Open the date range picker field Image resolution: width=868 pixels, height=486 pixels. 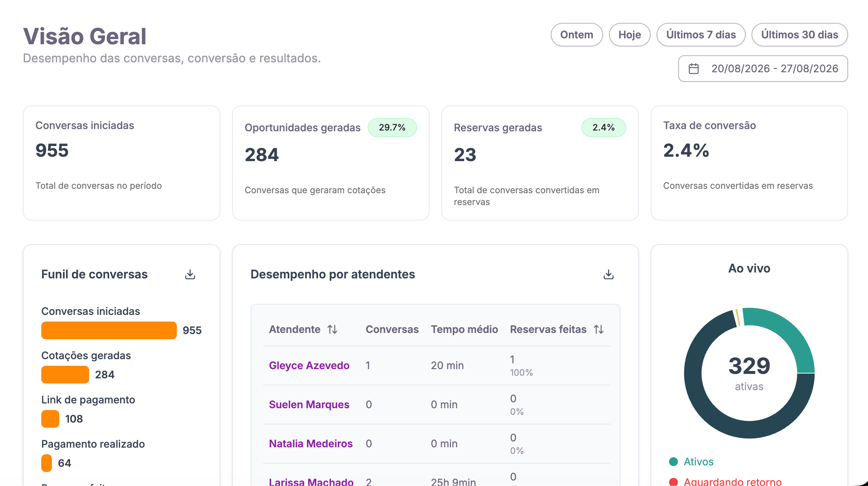tap(763, 69)
